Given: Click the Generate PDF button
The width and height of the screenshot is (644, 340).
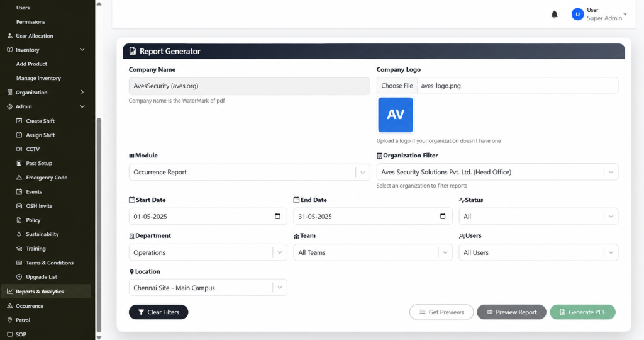Looking at the screenshot, I should coord(582,312).
